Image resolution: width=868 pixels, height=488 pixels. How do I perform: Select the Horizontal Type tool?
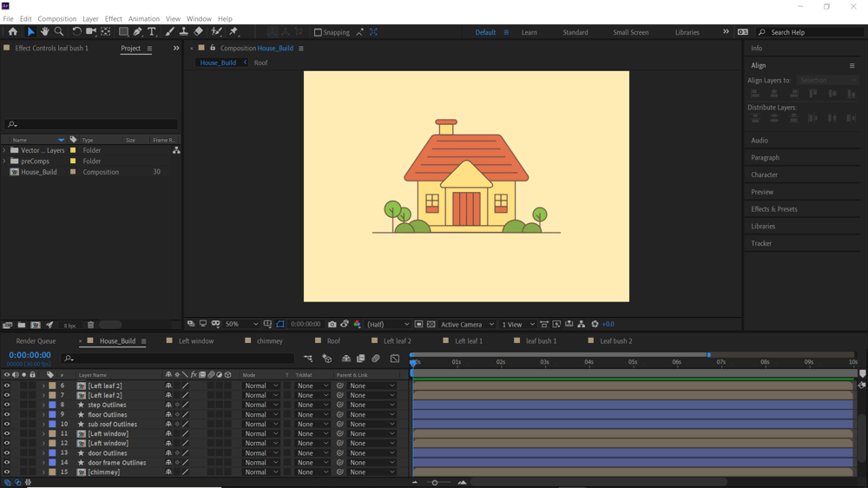151,32
